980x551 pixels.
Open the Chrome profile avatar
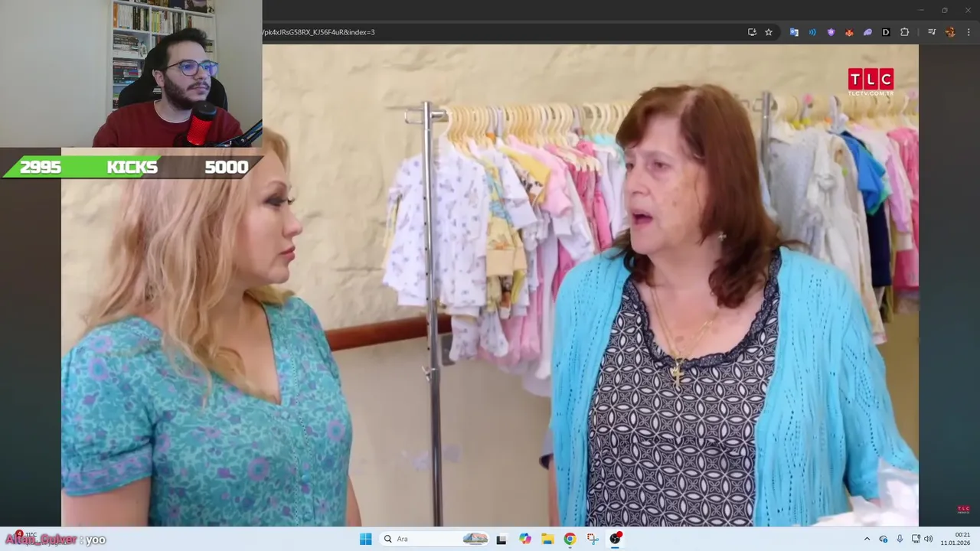pos(950,32)
